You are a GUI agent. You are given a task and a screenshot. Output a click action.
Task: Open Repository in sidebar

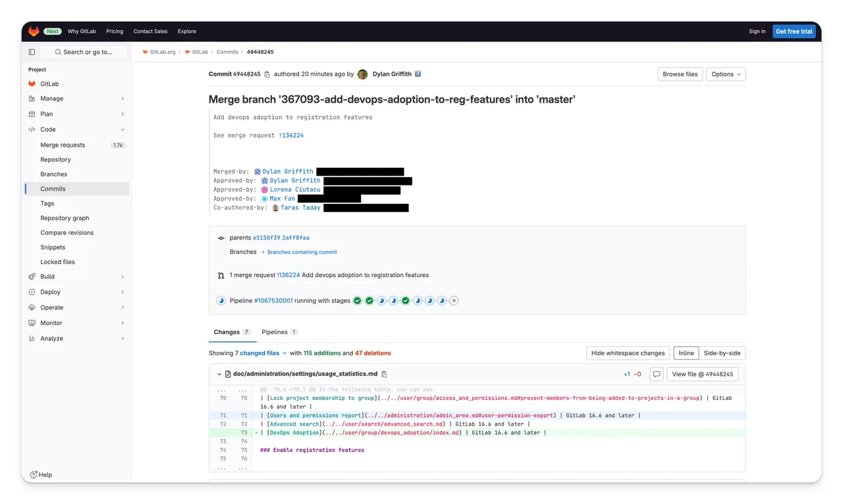[76, 159]
